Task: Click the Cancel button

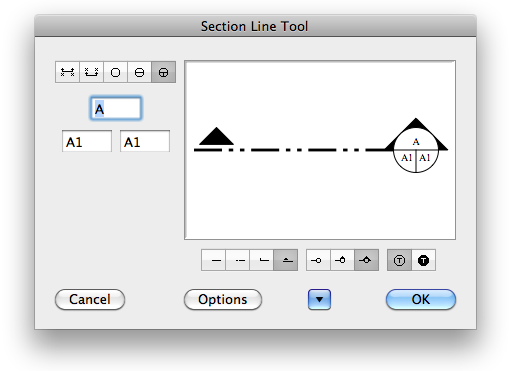Action: click(x=90, y=299)
